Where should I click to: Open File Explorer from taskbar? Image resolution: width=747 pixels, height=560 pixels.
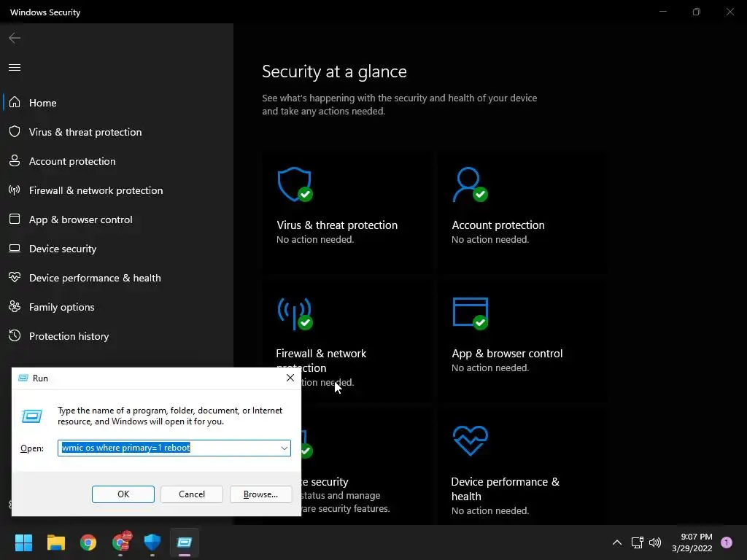click(x=55, y=542)
